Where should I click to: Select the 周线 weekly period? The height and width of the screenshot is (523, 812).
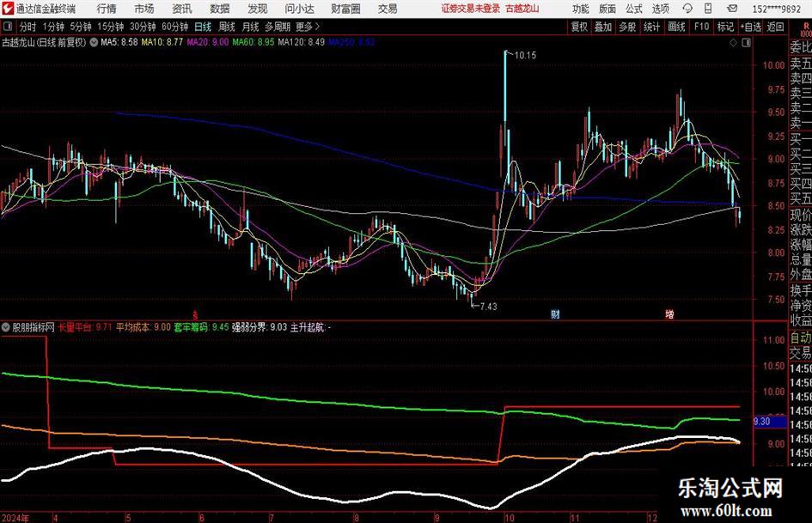227,27
